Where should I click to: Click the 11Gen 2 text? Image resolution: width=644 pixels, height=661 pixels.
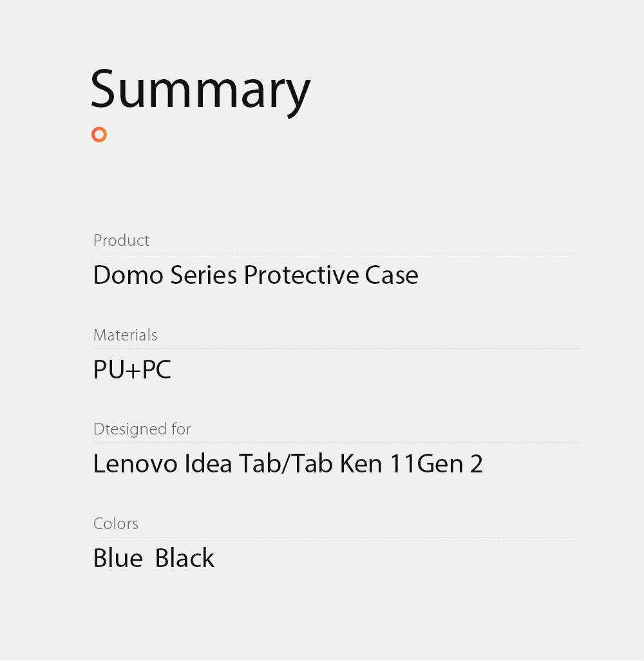click(x=436, y=463)
